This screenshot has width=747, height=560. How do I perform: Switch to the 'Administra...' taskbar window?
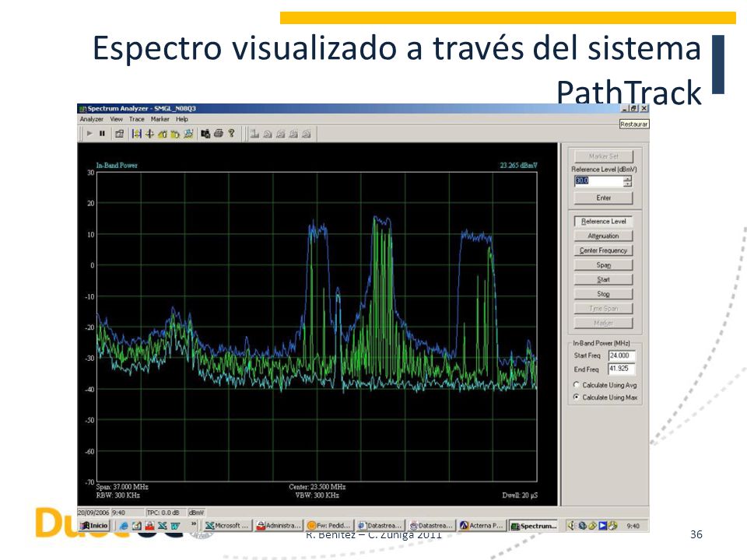pyautogui.click(x=279, y=526)
